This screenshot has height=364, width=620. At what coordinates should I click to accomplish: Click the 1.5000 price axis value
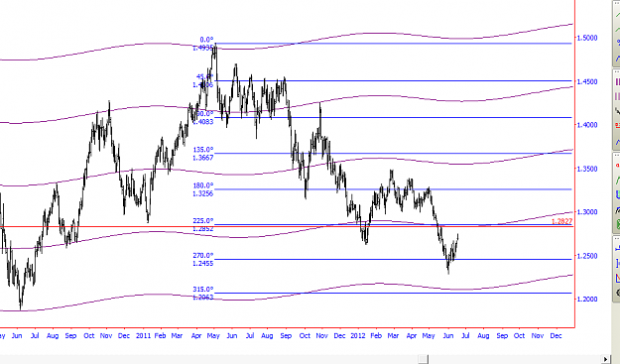587,38
